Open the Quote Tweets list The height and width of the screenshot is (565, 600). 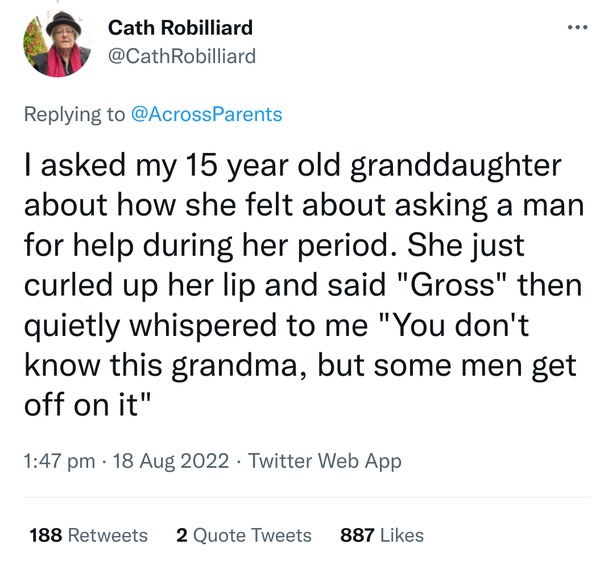pos(250,535)
